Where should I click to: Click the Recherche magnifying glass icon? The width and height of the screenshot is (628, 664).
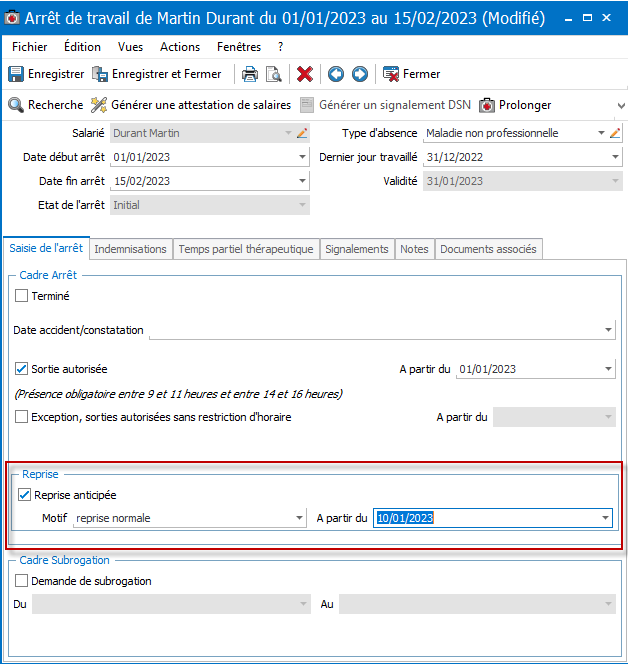click(x=16, y=105)
